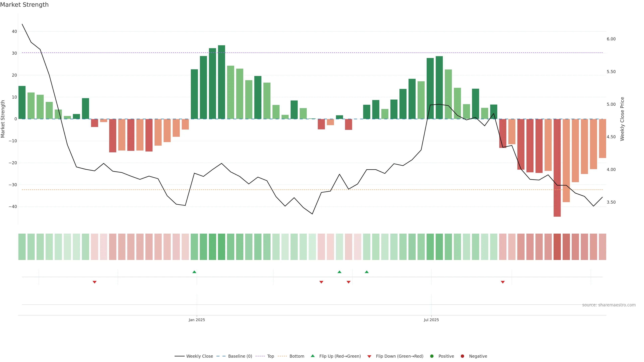Click the Flip Down red triangle legend icon
Screen dimensions: 644x362
[369, 356]
